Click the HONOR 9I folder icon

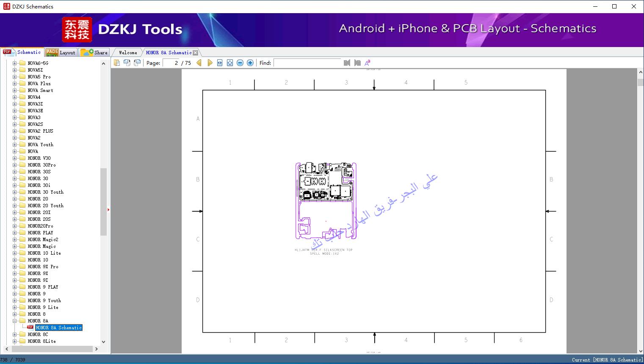pyautogui.click(x=22, y=280)
